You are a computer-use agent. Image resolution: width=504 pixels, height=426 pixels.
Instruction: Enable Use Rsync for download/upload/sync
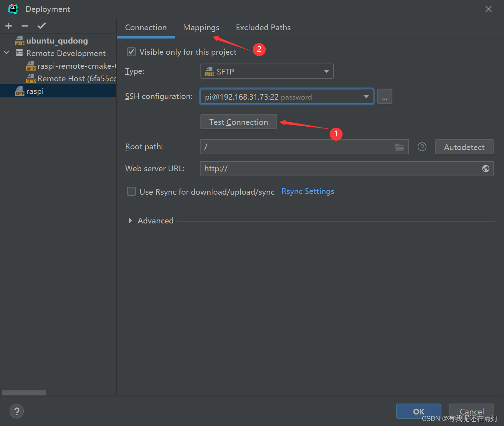131,191
